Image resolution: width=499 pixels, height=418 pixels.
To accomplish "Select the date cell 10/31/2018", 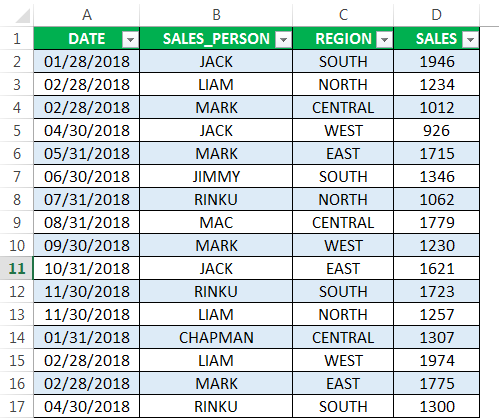I will tap(87, 268).
